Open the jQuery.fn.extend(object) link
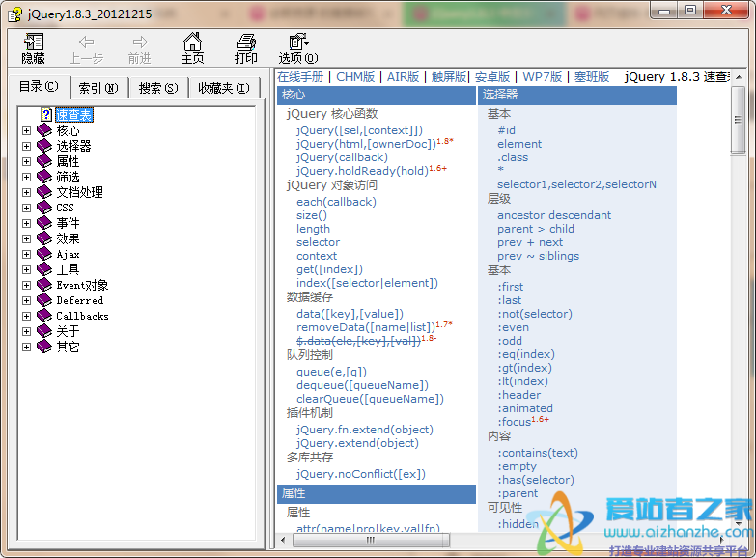The height and width of the screenshot is (558, 756). click(365, 430)
